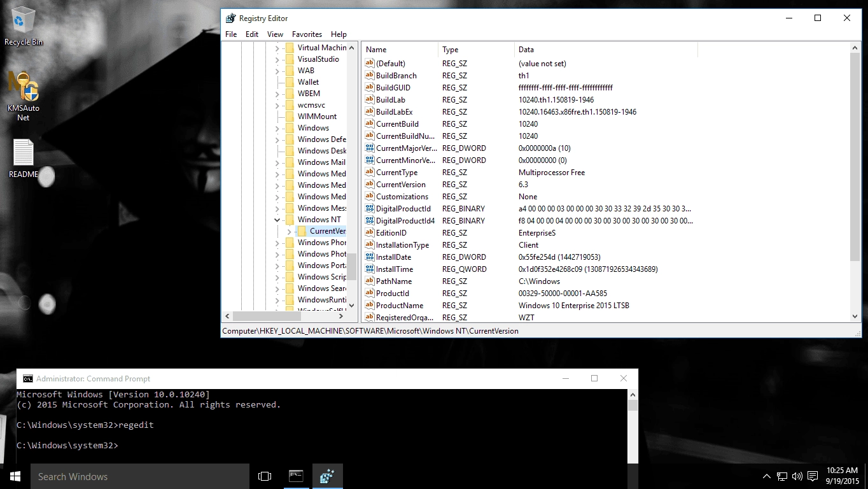868x489 pixels.
Task: Select the BuildBranch string value icon
Action: (x=370, y=75)
